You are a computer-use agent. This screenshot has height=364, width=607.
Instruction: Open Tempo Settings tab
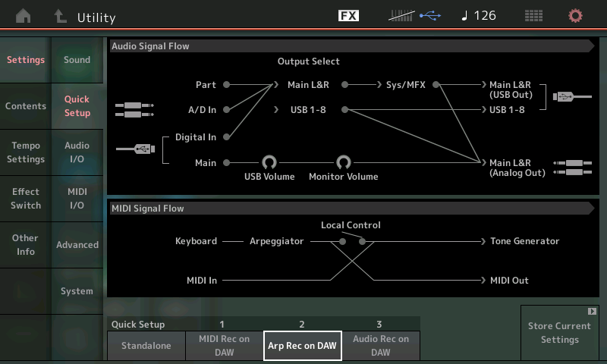[x=26, y=152]
